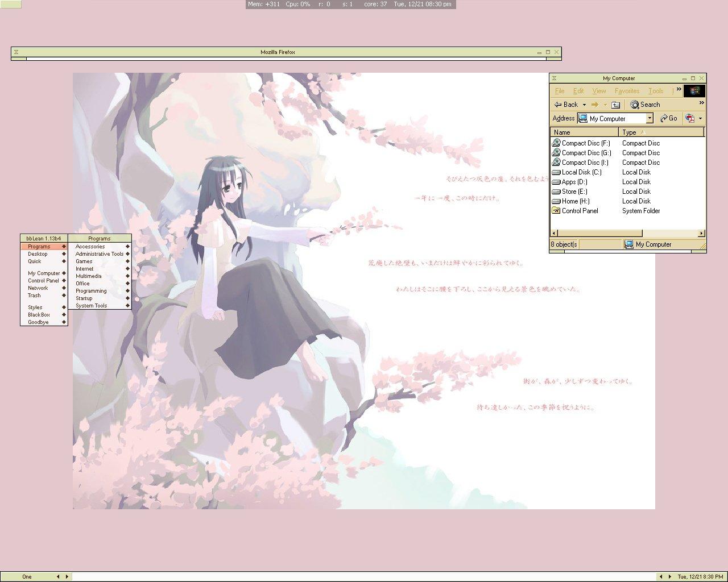This screenshot has width=728, height=582.
Task: Open Internet in the Programs menu
Action: 100,269
